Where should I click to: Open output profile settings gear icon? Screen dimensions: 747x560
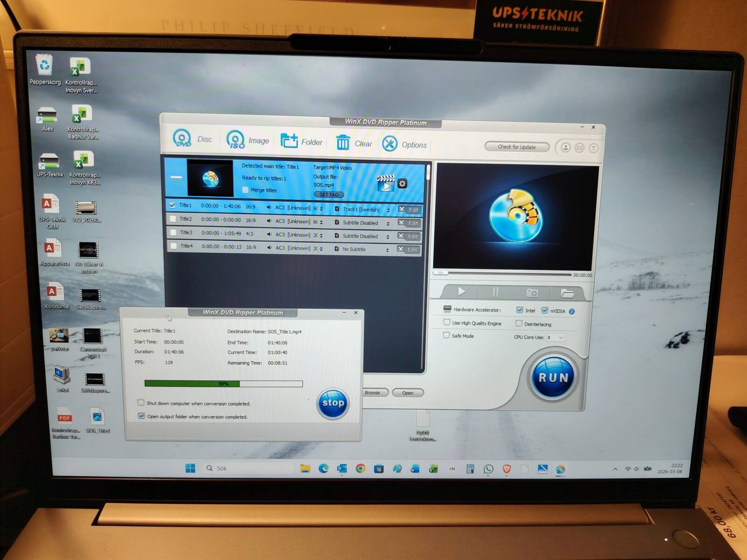pyautogui.click(x=402, y=184)
